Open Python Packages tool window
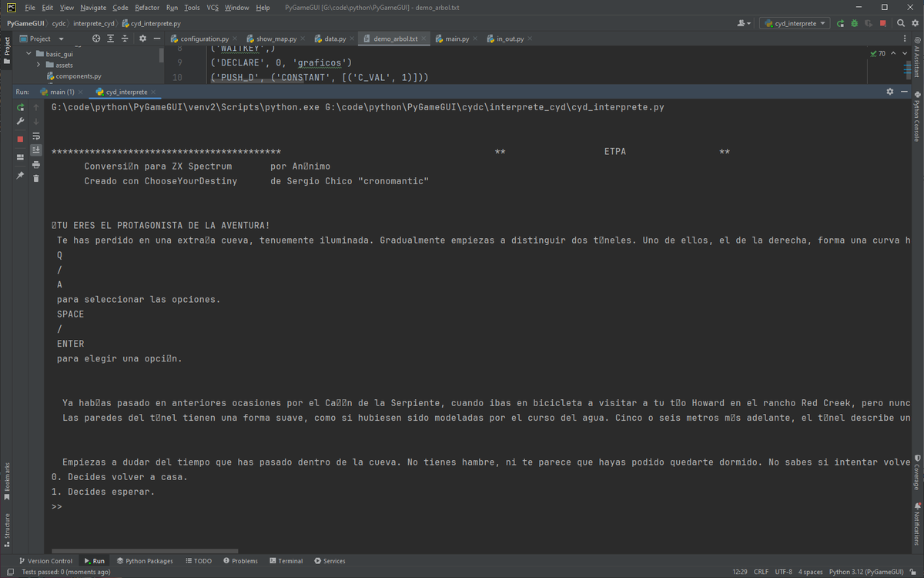 coord(145,561)
